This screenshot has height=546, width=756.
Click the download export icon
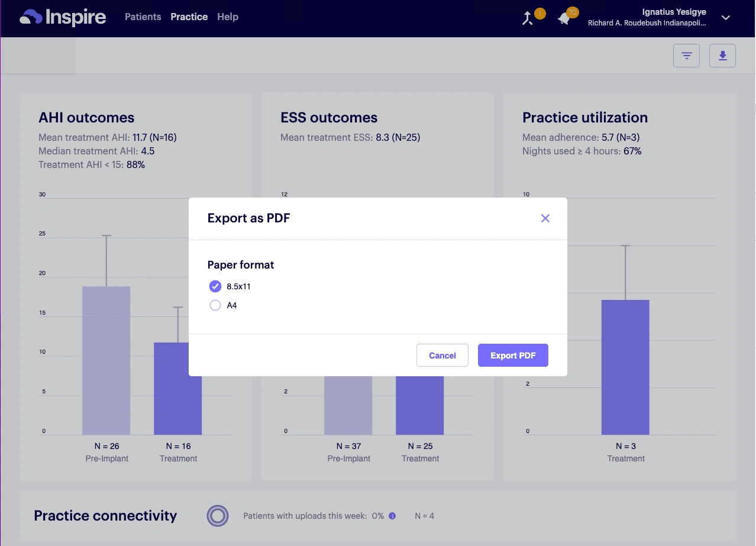point(722,56)
